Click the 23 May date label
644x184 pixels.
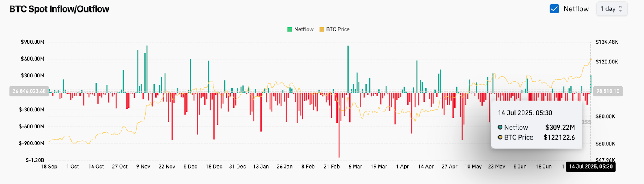[497, 167]
